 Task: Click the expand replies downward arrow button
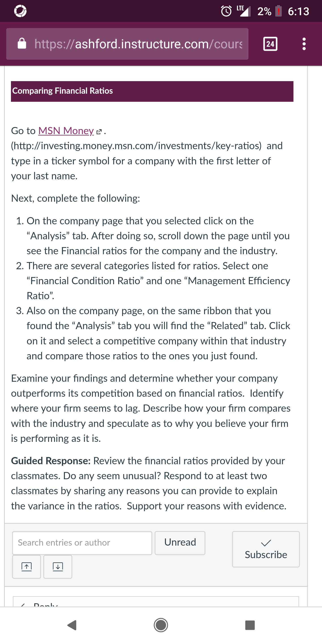click(58, 566)
